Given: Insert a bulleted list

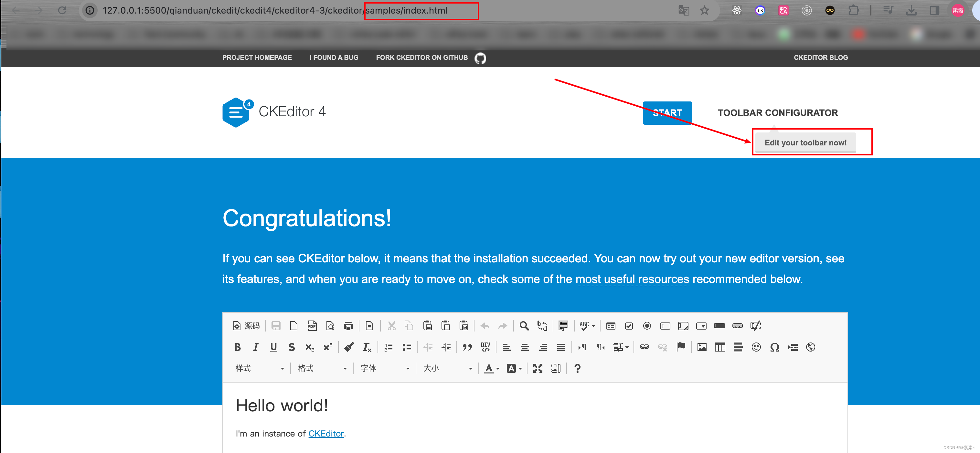Looking at the screenshot, I should (x=407, y=347).
